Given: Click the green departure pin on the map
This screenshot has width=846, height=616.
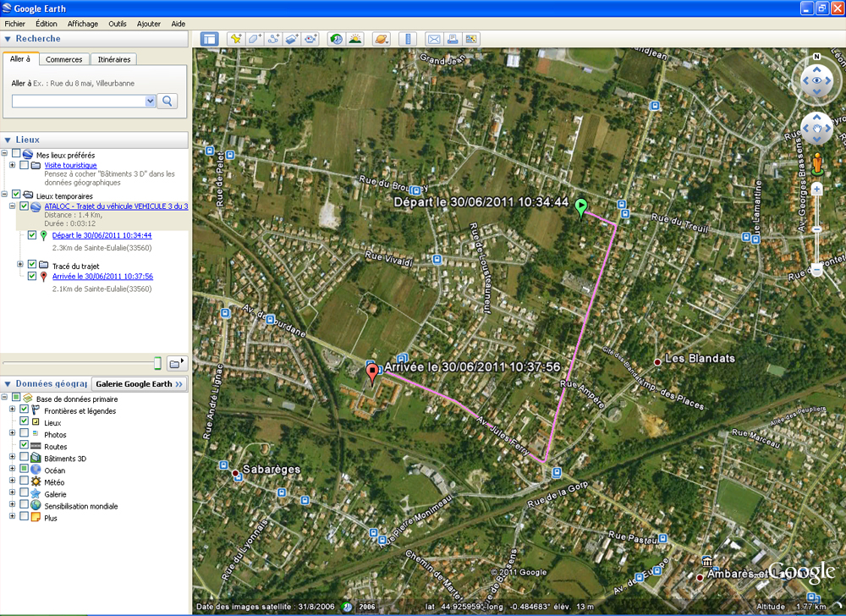Looking at the screenshot, I should click(x=580, y=207).
